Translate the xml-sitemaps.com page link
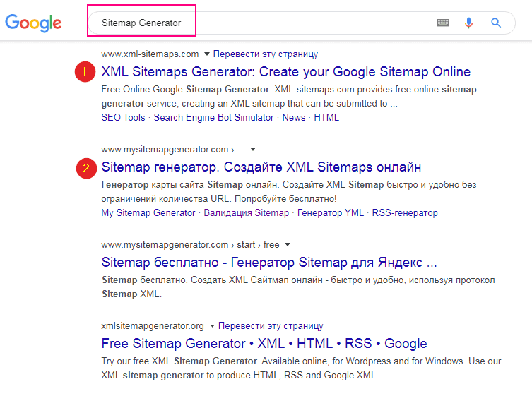Screen dimensions: 532x396 point(266,54)
